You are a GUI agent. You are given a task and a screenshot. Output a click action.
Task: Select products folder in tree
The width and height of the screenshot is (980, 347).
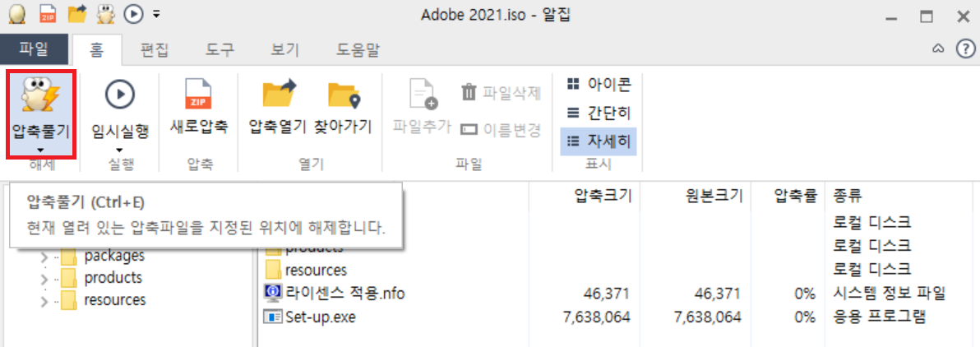click(x=102, y=278)
